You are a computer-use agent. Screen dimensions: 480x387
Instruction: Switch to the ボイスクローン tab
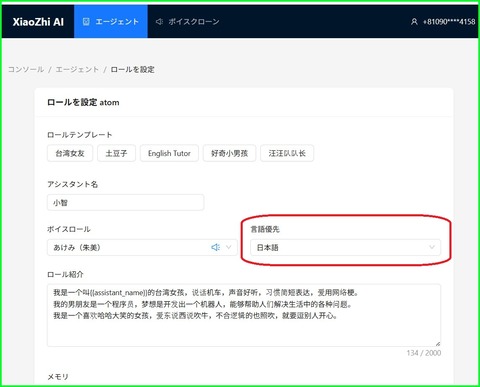click(x=187, y=22)
